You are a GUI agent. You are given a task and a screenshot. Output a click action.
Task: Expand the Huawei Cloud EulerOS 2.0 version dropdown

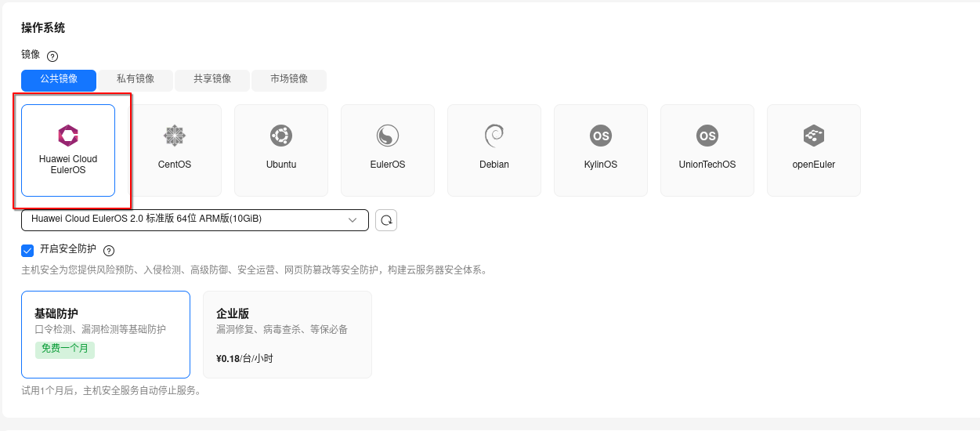(x=195, y=220)
